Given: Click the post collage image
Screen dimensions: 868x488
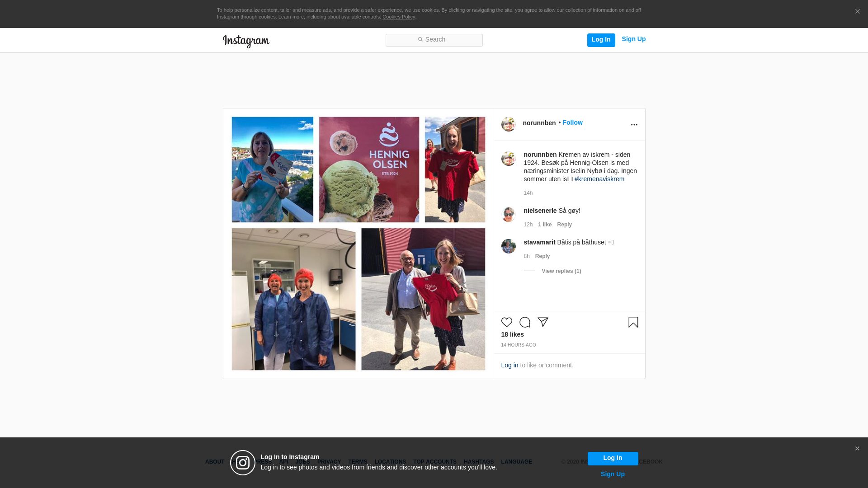Looking at the screenshot, I should tap(358, 244).
